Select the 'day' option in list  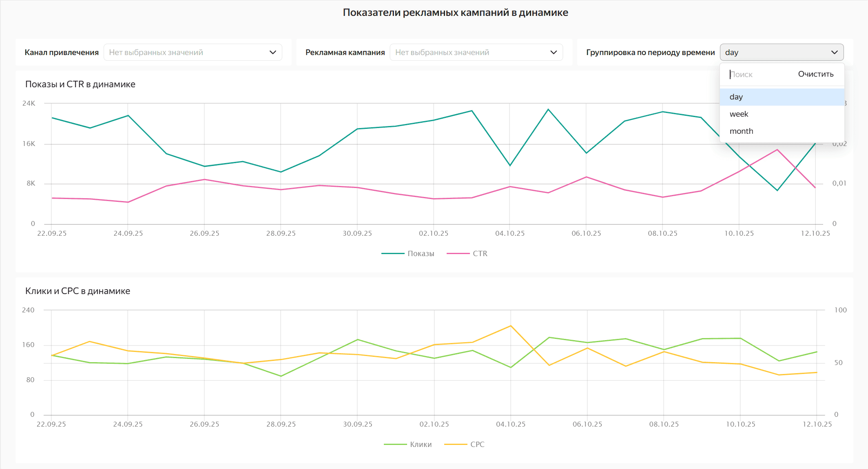pos(736,97)
